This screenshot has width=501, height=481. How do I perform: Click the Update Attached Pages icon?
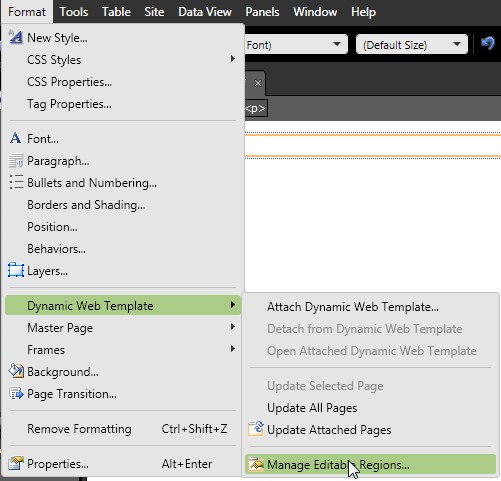coord(256,429)
